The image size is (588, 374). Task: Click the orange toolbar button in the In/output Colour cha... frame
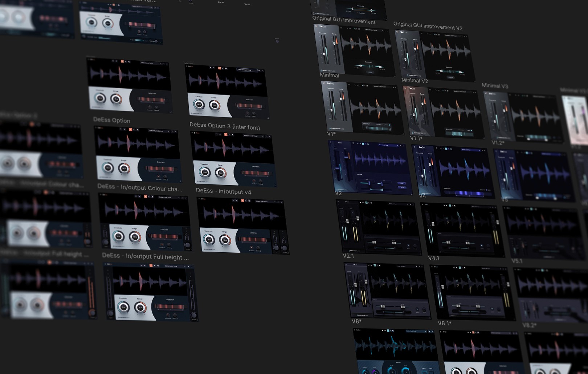click(146, 196)
